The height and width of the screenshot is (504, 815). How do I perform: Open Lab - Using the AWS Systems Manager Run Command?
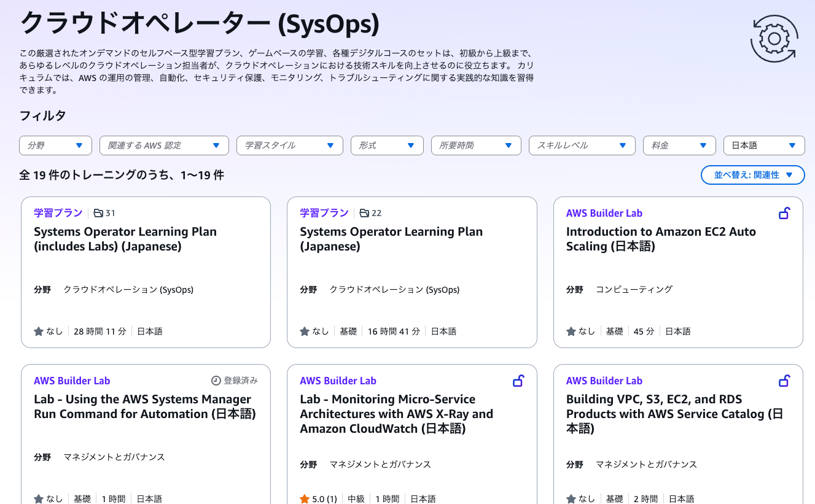click(145, 406)
